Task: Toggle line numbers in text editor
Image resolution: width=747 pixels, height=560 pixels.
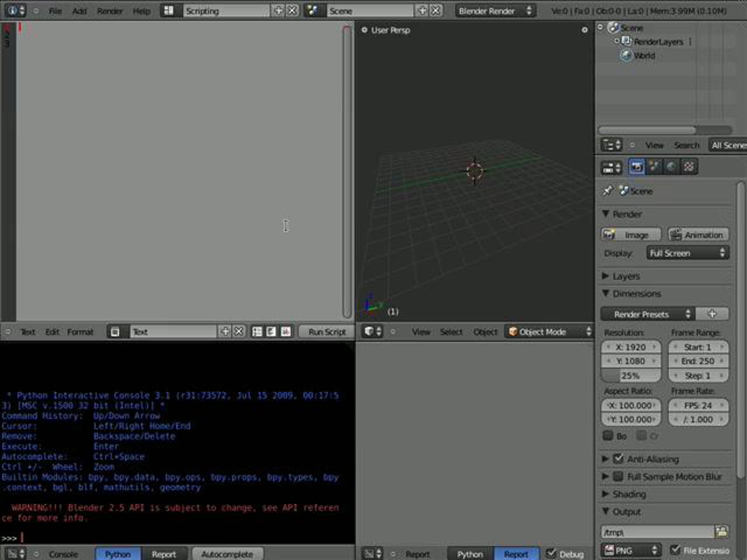Action: point(257,332)
